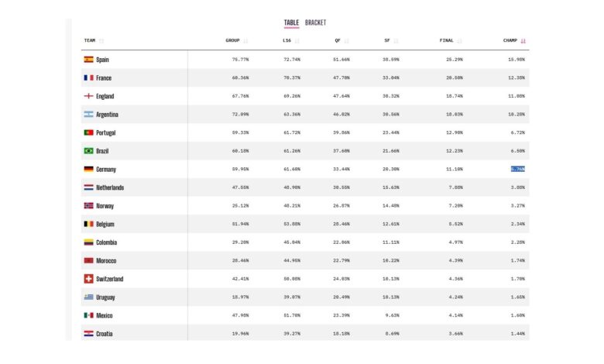Viewport: 604px width, 364px height.
Task: Click the Germany flag icon
Action: (x=88, y=169)
